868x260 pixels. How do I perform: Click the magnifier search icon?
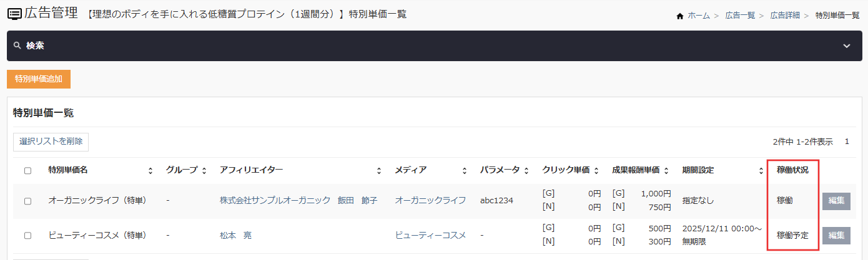17,46
